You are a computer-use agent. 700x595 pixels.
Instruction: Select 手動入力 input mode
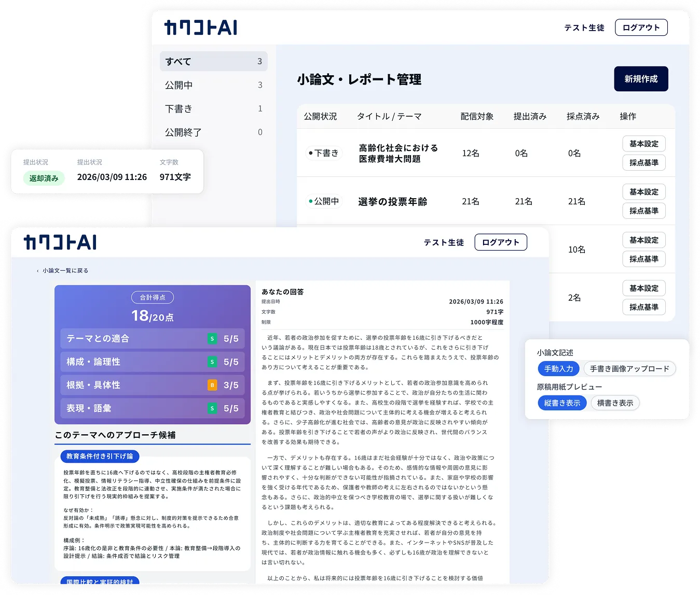click(x=558, y=369)
